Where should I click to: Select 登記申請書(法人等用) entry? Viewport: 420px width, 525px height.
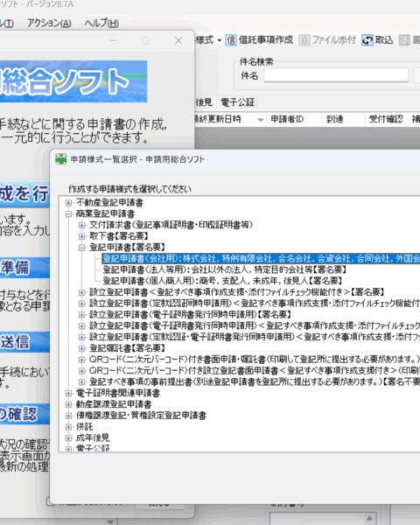pos(224,269)
